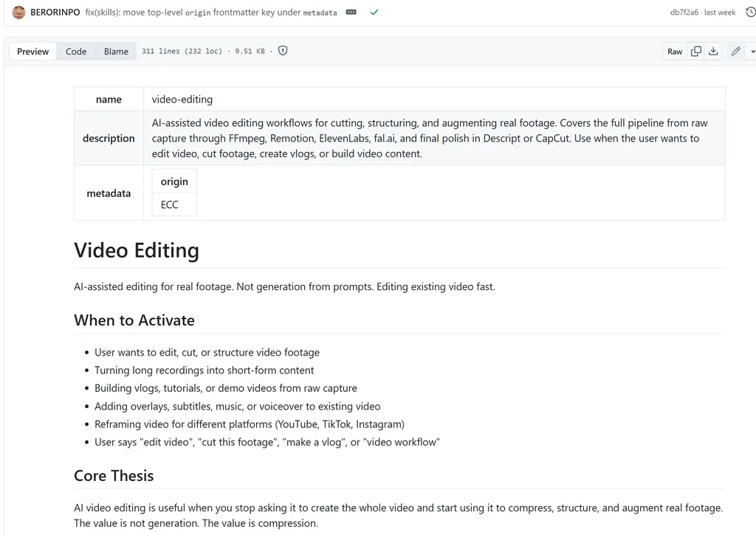Download raw file icon

713,51
